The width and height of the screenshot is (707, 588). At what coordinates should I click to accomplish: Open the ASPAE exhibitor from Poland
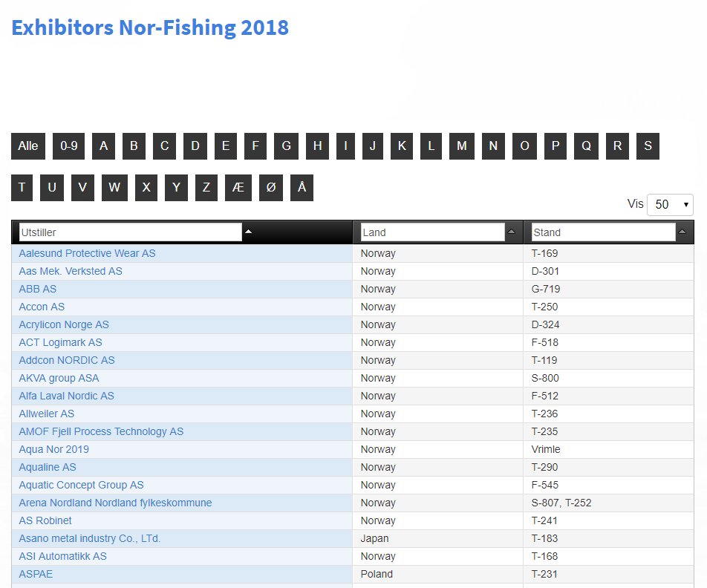(35, 574)
